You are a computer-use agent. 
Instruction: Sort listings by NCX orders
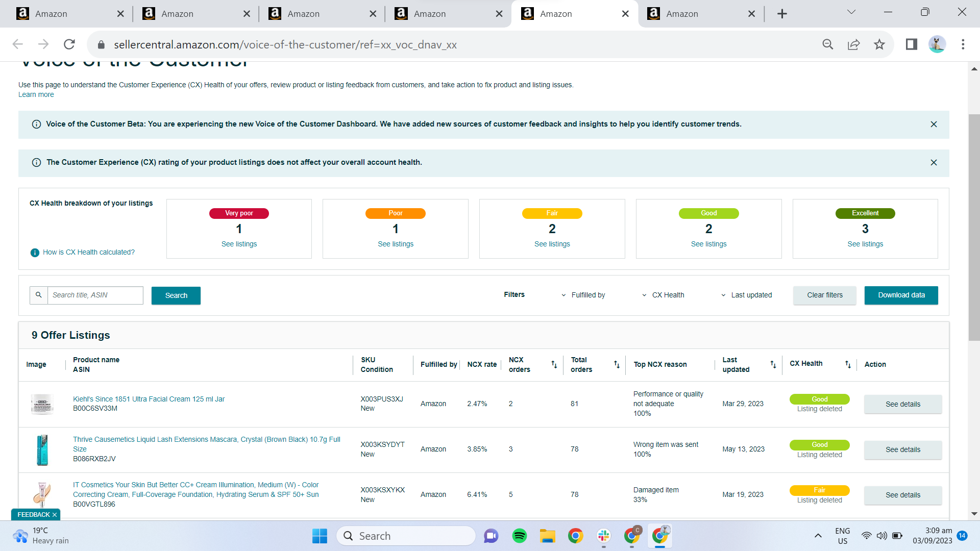click(x=554, y=364)
